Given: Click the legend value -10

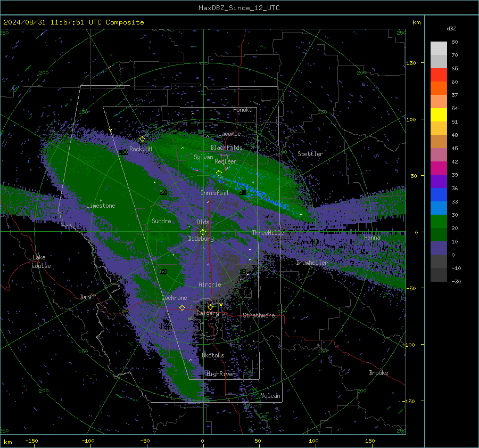Looking at the screenshot, I should pyautogui.click(x=456, y=268).
